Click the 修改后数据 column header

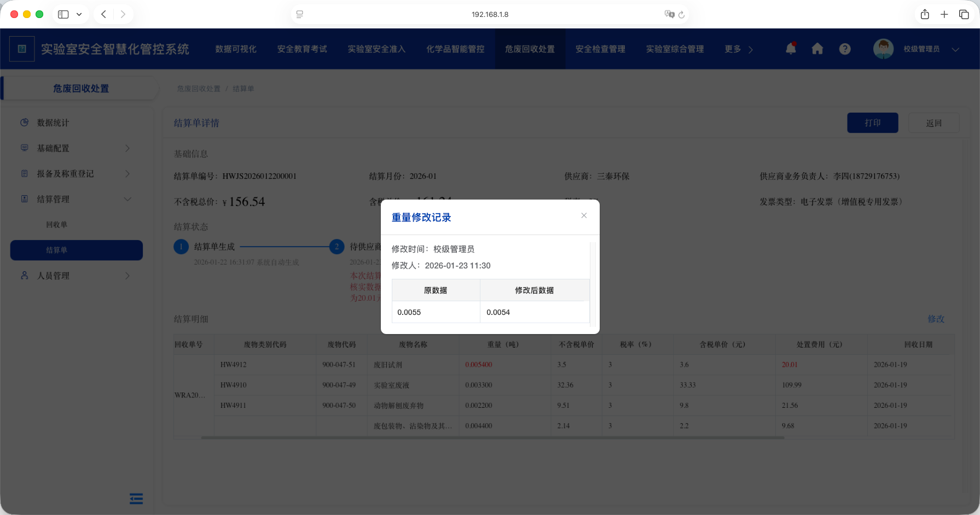(535, 290)
